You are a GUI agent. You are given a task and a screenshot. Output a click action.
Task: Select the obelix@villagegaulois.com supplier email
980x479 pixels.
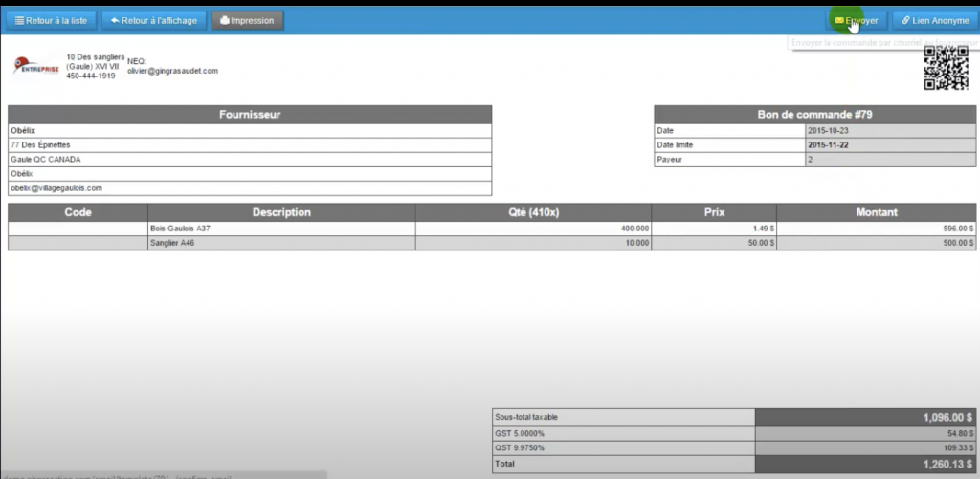click(x=56, y=188)
